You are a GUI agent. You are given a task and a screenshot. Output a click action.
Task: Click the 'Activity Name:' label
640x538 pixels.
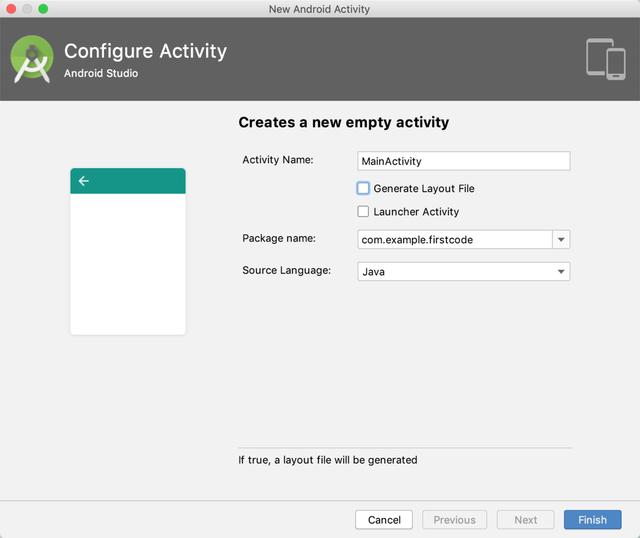point(278,160)
